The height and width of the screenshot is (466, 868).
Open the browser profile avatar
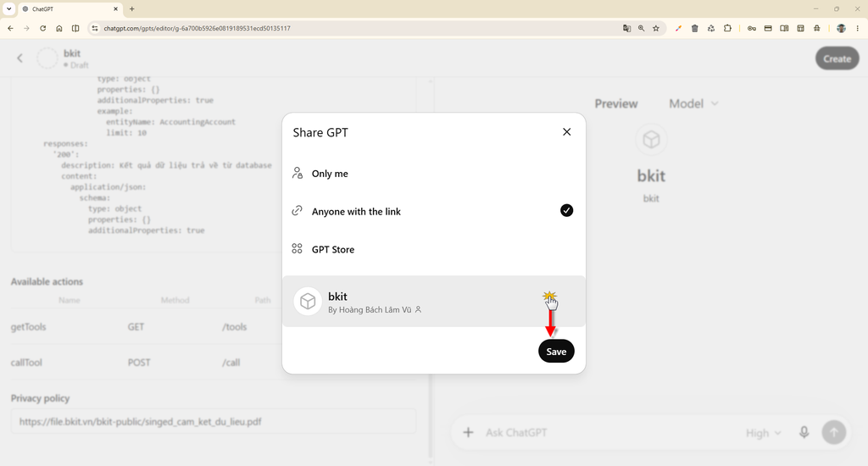(x=841, y=28)
